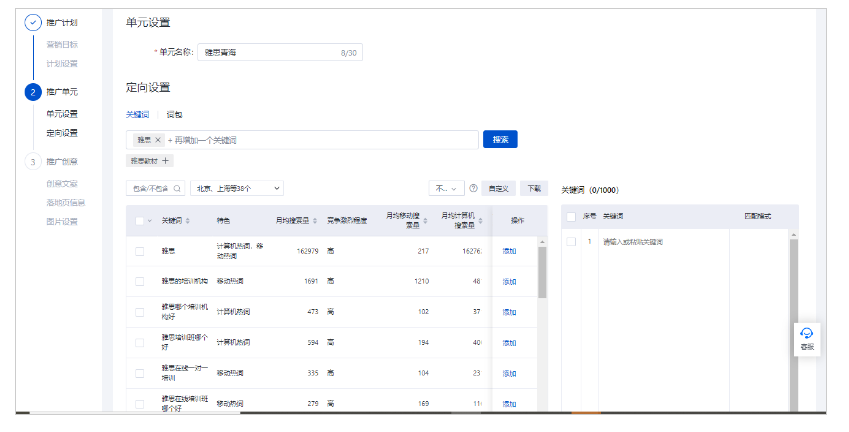The height and width of the screenshot is (432, 849).
Task: Sort by 月均搜索量 column sort arrows
Action: 317,220
